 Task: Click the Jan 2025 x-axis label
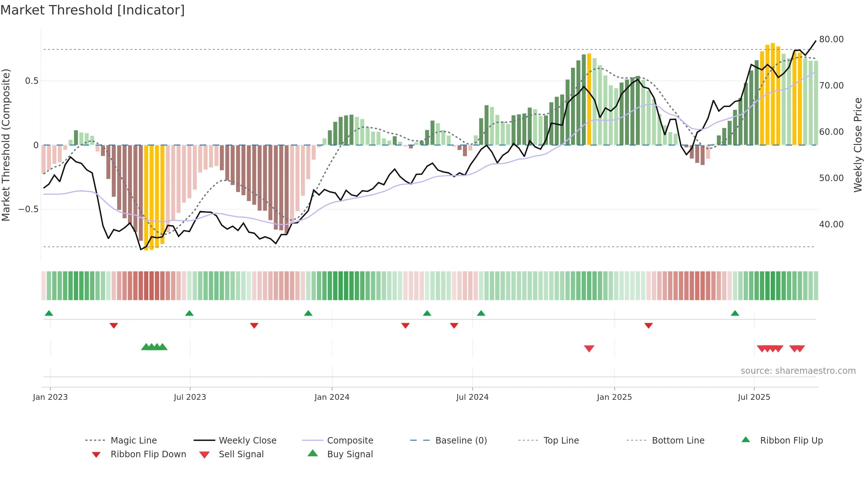(614, 397)
